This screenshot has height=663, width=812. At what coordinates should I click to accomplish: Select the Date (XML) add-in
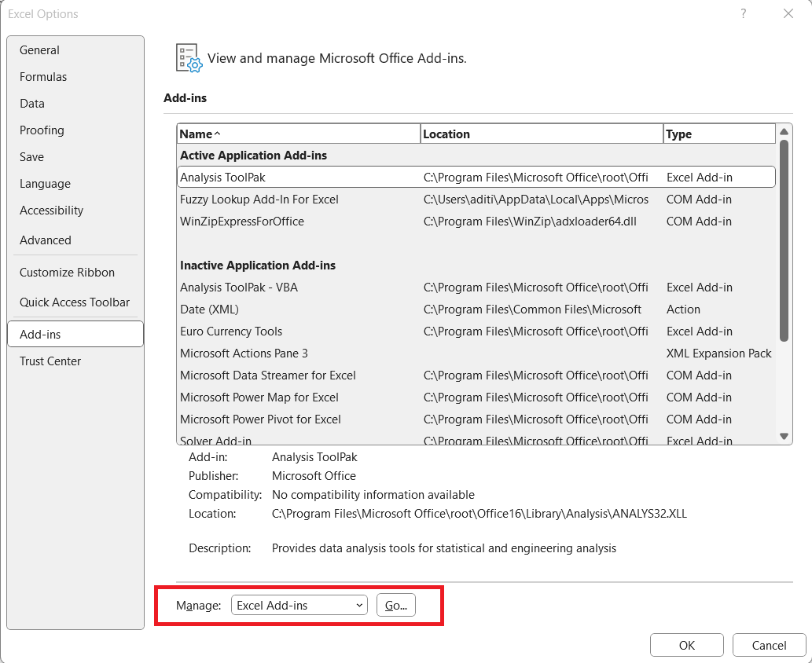point(476,310)
